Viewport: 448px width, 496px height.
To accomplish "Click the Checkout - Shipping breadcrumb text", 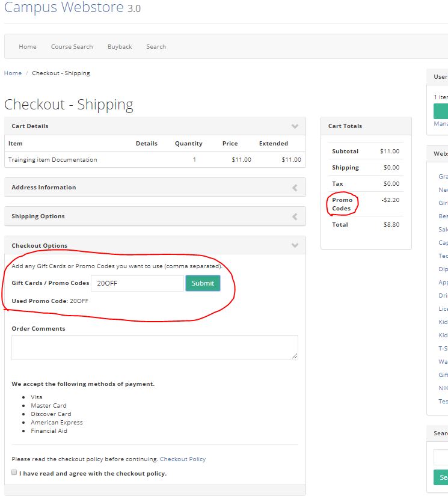I will (x=61, y=73).
